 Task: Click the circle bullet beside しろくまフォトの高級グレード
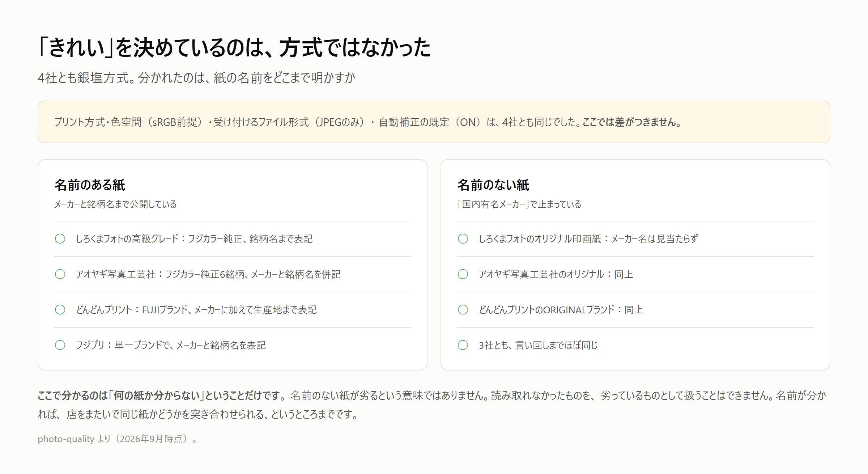pyautogui.click(x=60, y=239)
